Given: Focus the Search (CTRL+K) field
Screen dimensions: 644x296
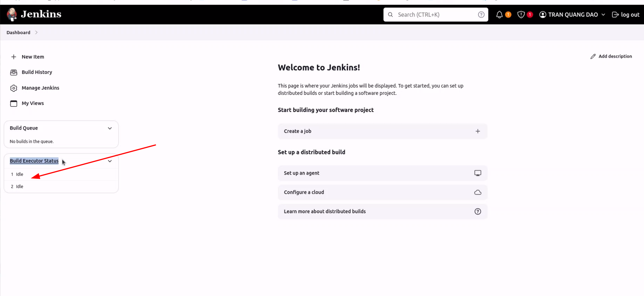Looking at the screenshot, I should pos(436,15).
